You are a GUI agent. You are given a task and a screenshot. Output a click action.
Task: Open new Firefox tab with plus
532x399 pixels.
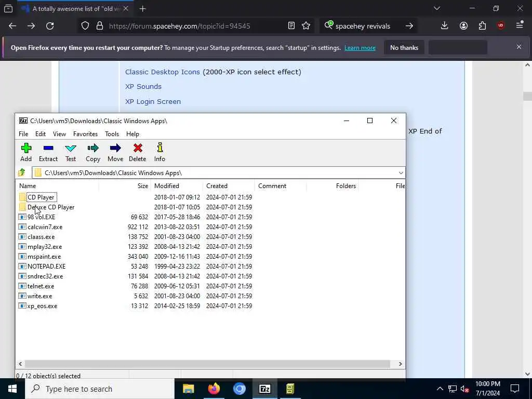click(x=142, y=9)
